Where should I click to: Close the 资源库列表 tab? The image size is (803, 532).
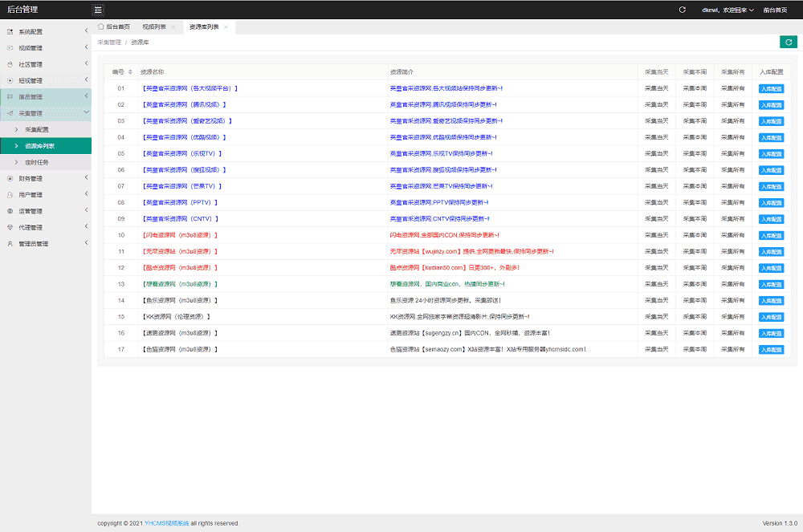226,27
